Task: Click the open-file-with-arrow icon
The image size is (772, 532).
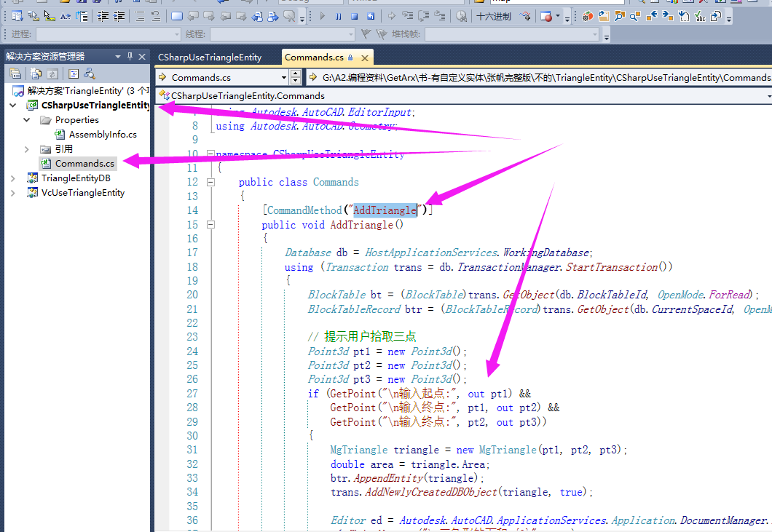Action: pyautogui.click(x=603, y=16)
